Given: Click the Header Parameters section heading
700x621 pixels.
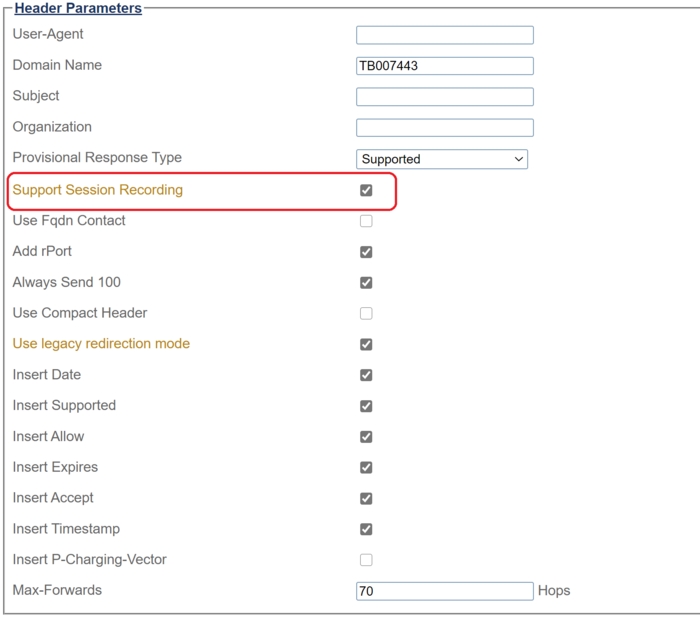Looking at the screenshot, I should tap(78, 8).
